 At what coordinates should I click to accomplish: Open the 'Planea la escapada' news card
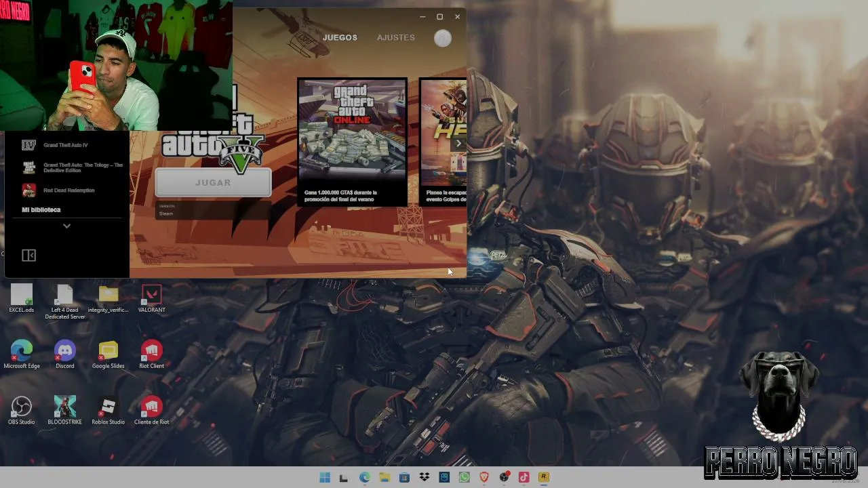(443, 142)
